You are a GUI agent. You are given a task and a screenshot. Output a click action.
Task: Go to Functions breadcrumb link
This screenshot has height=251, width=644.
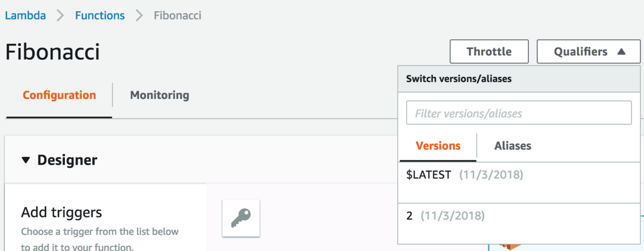pos(100,16)
